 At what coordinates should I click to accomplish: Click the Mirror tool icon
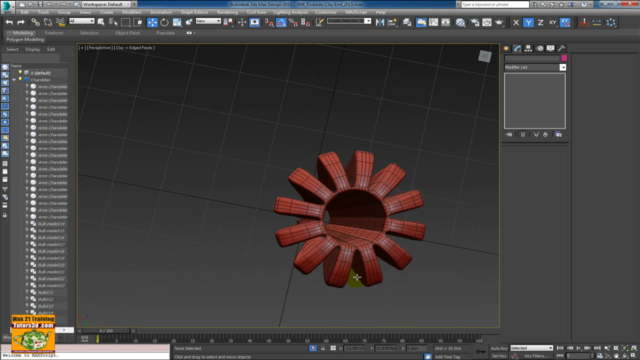(380, 22)
